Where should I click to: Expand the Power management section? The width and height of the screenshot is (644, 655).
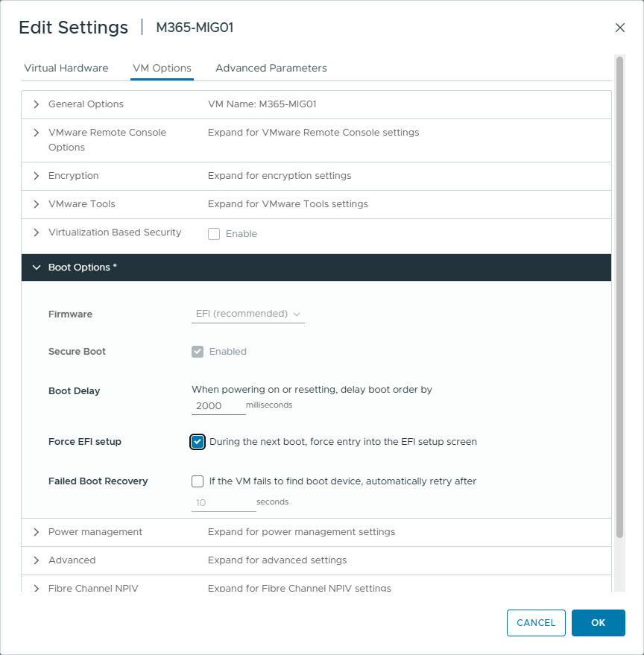click(36, 532)
